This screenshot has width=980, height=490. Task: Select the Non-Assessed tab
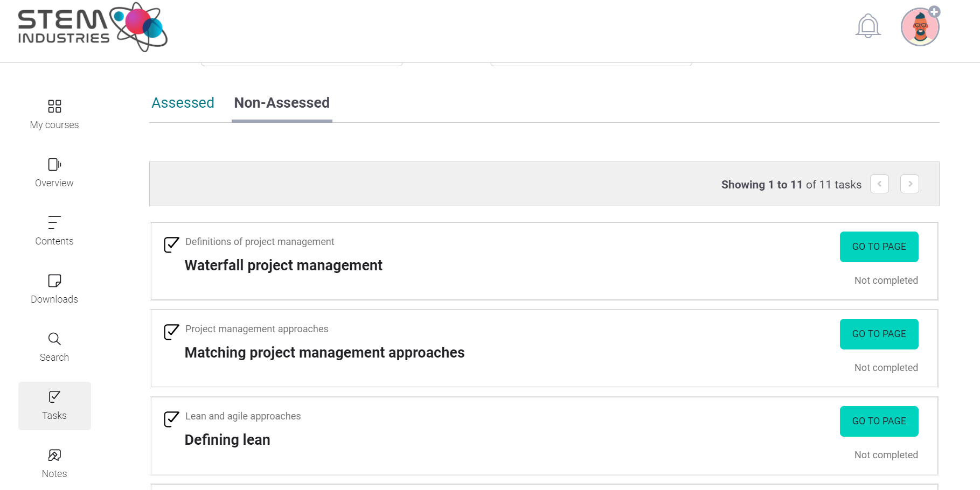tap(282, 103)
